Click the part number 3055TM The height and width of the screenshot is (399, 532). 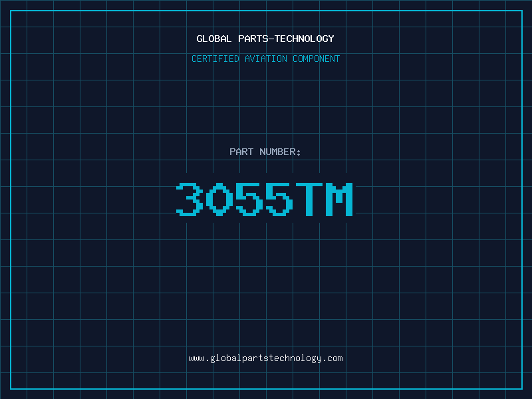pos(265,199)
